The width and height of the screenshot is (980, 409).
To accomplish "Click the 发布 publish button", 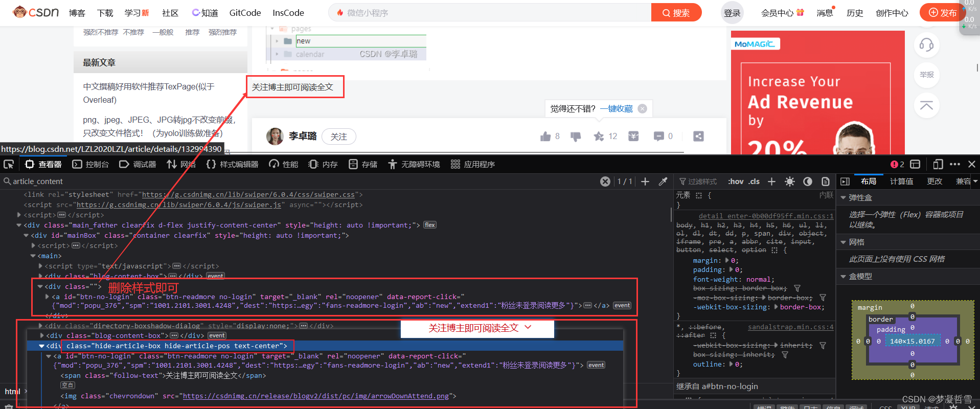I will click(x=943, y=13).
